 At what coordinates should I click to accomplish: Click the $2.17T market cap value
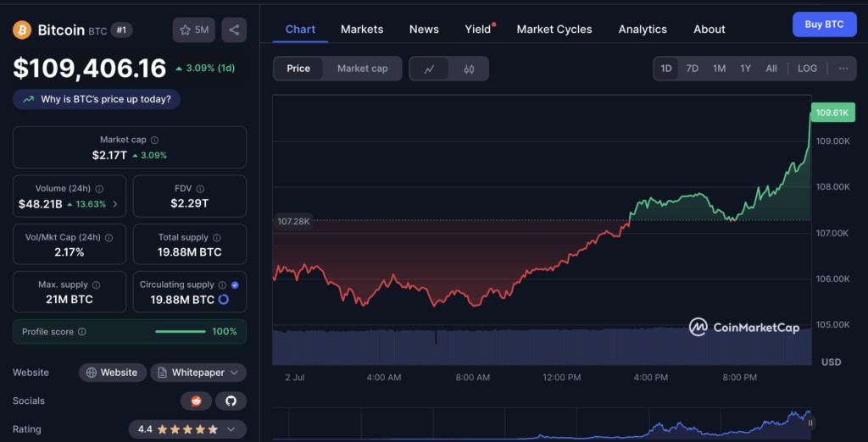tap(109, 156)
